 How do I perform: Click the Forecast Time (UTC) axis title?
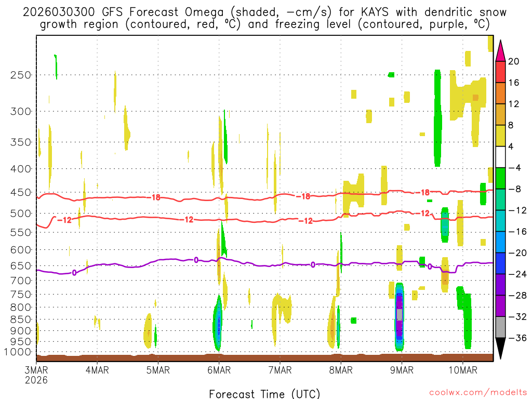(x=264, y=393)
